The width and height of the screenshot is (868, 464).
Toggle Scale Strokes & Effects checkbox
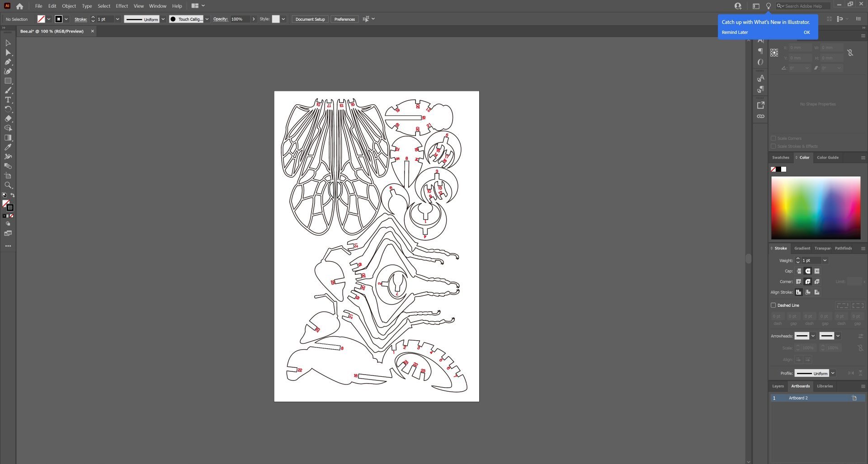click(773, 146)
